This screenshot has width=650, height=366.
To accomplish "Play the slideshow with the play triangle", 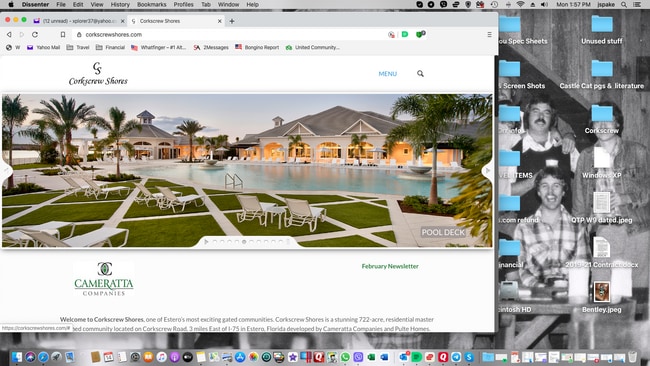I will (206, 242).
